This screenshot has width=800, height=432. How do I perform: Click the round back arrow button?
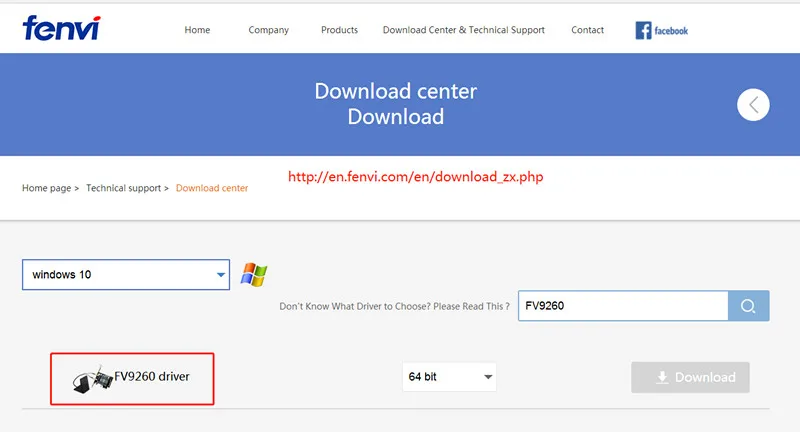pyautogui.click(x=753, y=105)
